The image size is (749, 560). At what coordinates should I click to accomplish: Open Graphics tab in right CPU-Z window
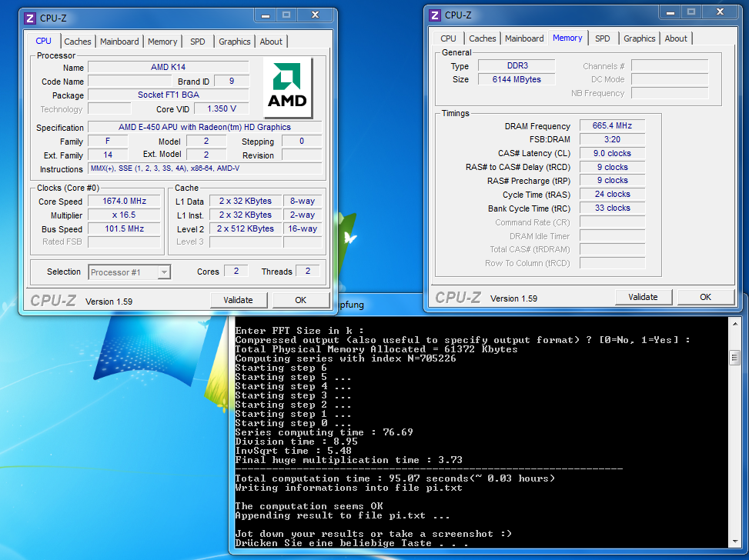(640, 38)
